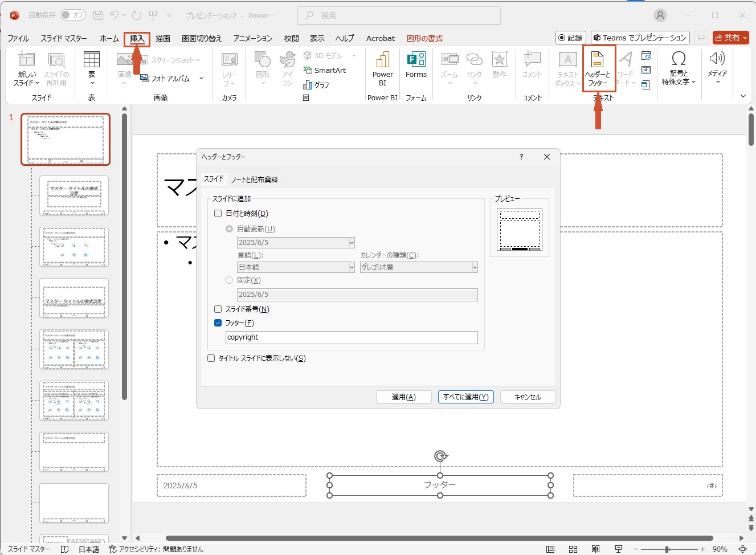Click the Photo Album (フォト アルバム) icon

point(145,78)
